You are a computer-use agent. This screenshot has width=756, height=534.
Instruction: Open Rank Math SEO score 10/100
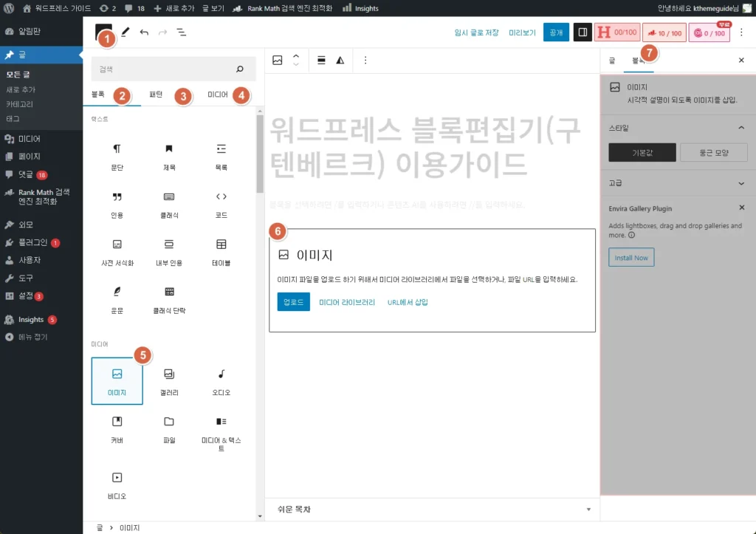pos(664,32)
